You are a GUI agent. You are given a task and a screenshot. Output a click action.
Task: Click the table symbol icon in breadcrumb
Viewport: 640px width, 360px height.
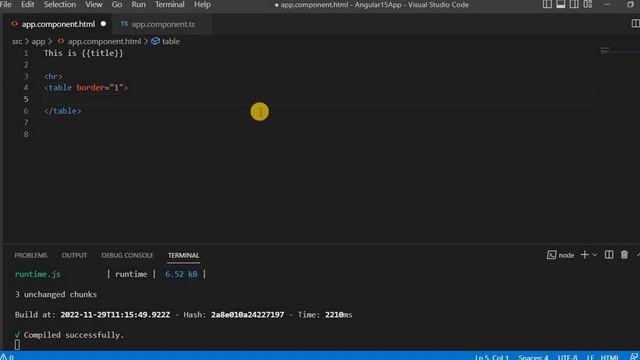coord(155,41)
